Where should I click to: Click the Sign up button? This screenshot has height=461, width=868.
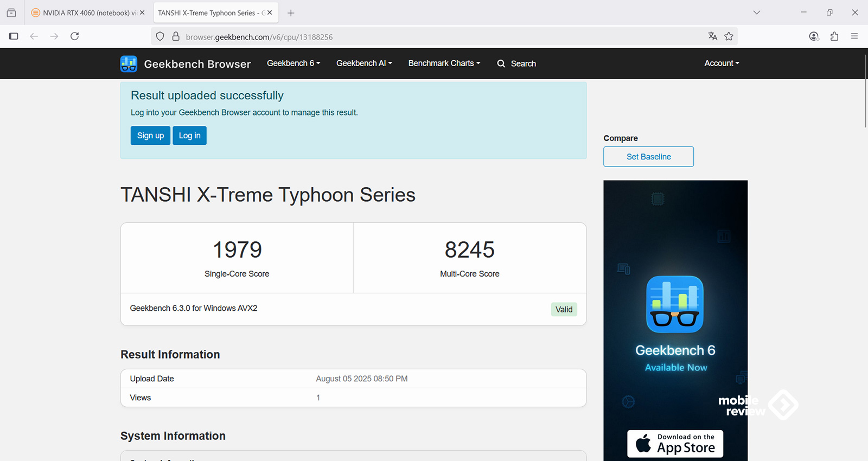(x=150, y=136)
